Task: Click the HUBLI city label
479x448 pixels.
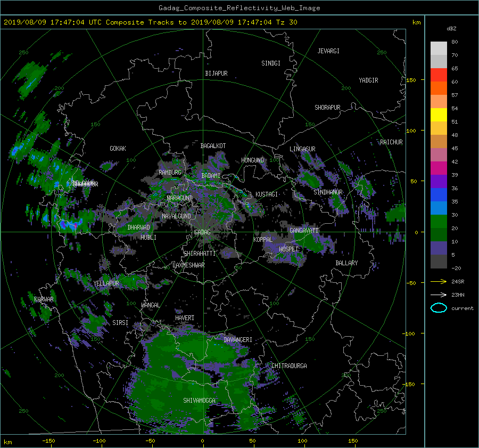Action: click(148, 237)
